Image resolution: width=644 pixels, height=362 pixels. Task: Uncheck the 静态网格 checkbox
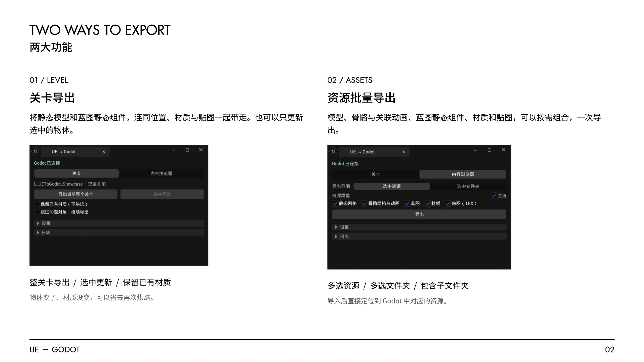(x=335, y=204)
